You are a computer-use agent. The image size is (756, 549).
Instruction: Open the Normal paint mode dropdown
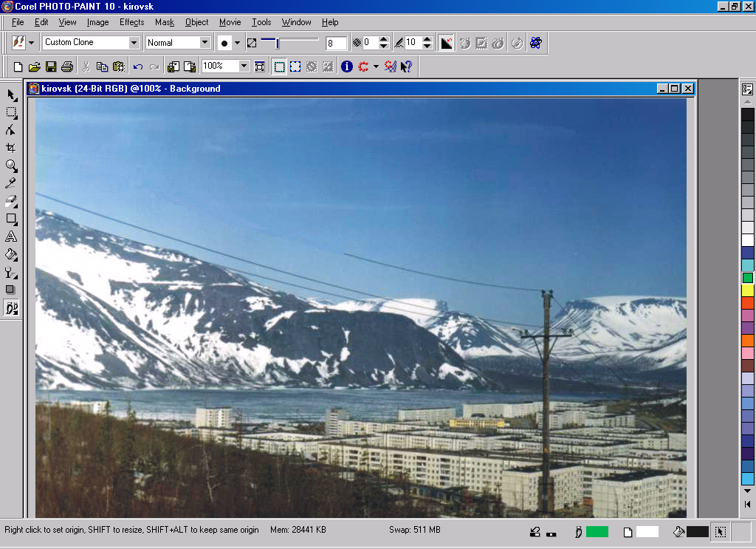pyautogui.click(x=205, y=42)
